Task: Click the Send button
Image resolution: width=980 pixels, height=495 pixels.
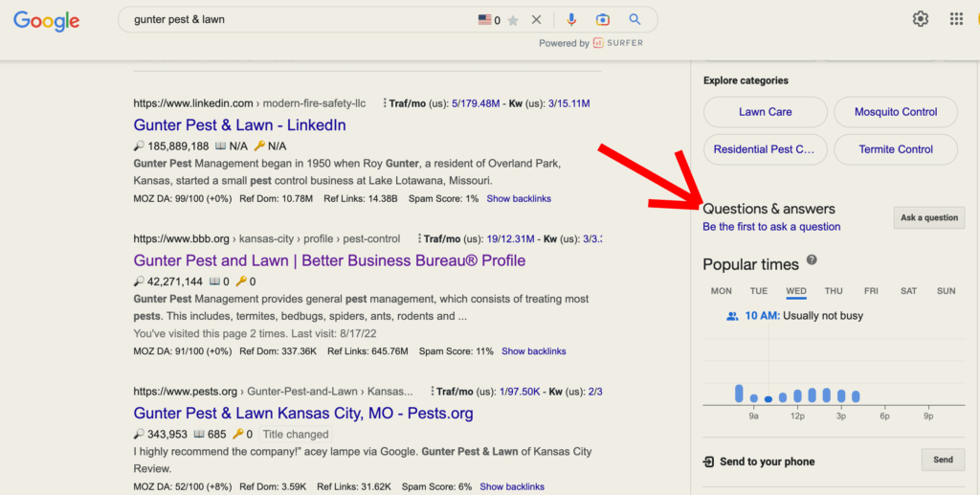Action: click(x=943, y=460)
